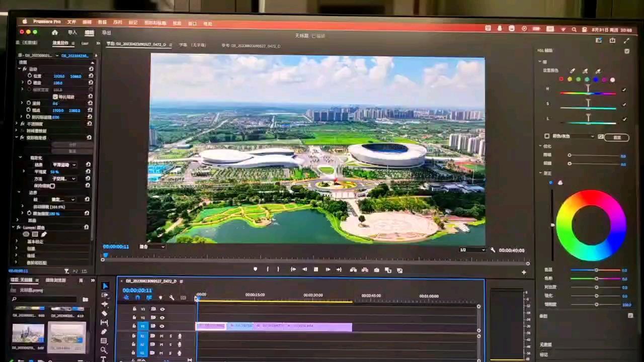The width and height of the screenshot is (644, 362).
Task: Expand the Lumetri color effect section
Action: [14, 227]
